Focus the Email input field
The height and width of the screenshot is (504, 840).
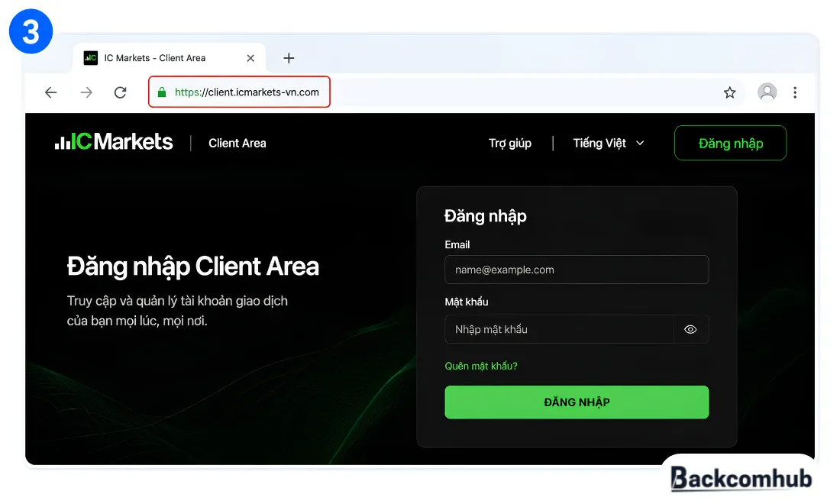[577, 270]
